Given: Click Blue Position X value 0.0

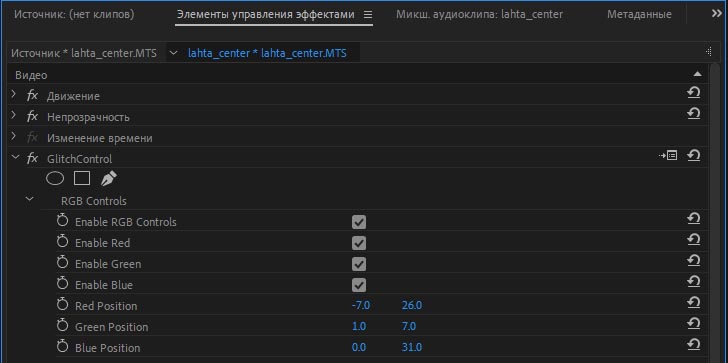Looking at the screenshot, I should pos(359,347).
